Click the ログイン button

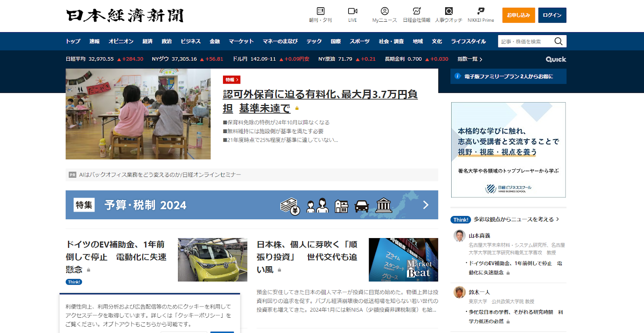coord(552,15)
